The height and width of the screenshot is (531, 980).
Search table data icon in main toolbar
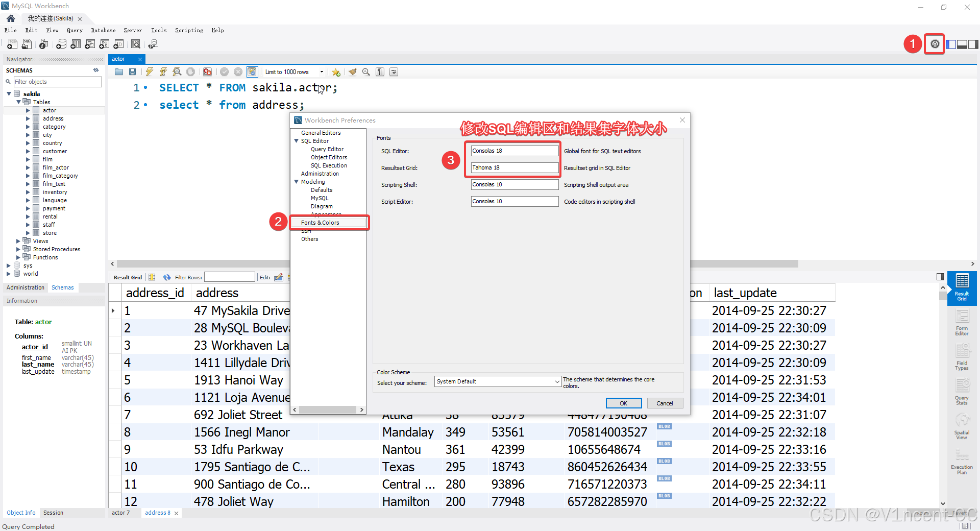click(136, 44)
